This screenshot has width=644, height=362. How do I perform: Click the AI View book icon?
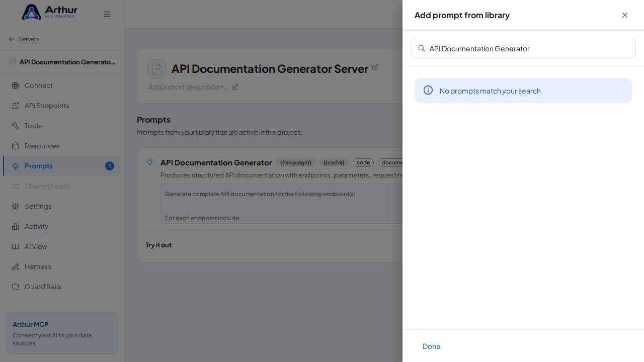(x=16, y=246)
